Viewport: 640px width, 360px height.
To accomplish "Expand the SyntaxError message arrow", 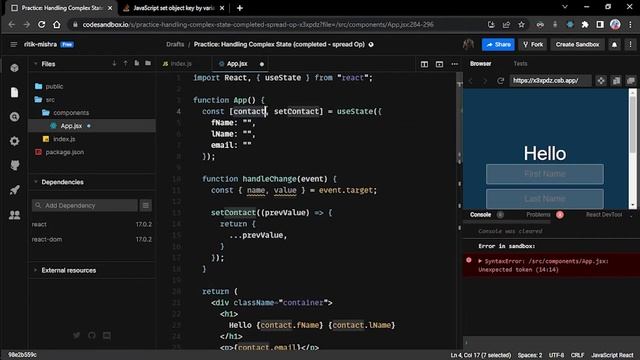I will click(480, 261).
